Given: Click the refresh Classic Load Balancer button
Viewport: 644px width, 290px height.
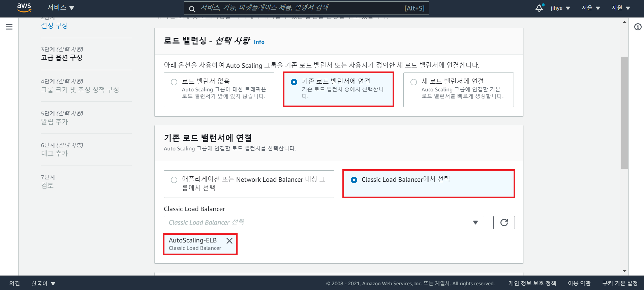Looking at the screenshot, I should 504,223.
